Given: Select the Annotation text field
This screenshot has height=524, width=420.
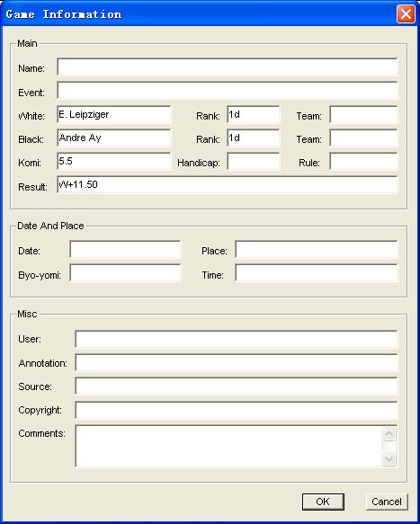Looking at the screenshot, I should point(237,363).
